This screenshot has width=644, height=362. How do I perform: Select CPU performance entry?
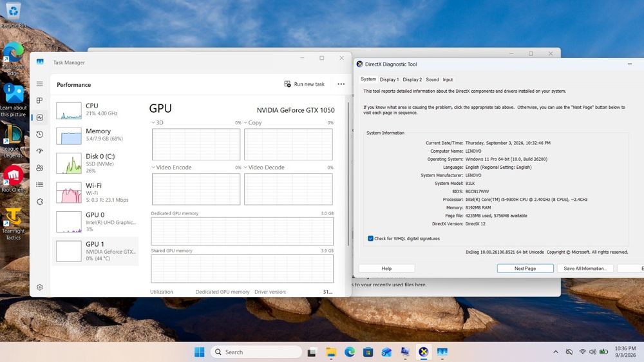(x=96, y=110)
